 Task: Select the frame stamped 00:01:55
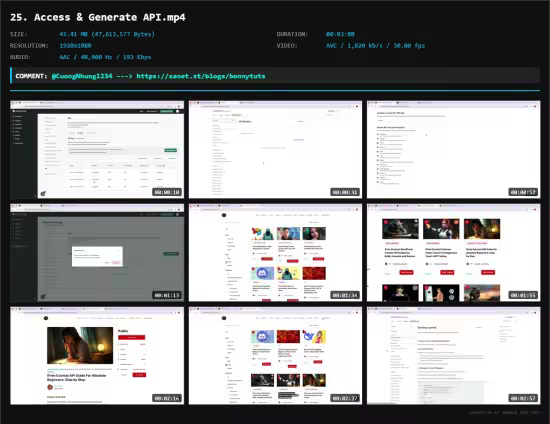tap(454, 253)
